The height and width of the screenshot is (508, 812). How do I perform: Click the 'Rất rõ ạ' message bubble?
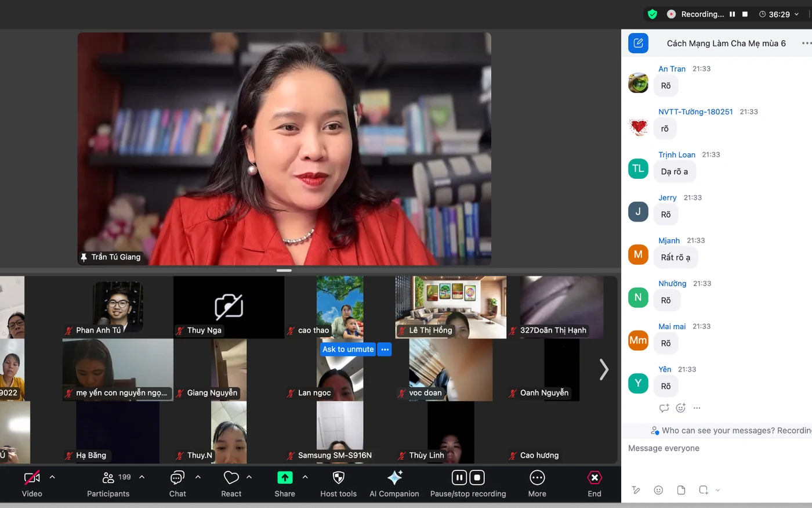[676, 257]
